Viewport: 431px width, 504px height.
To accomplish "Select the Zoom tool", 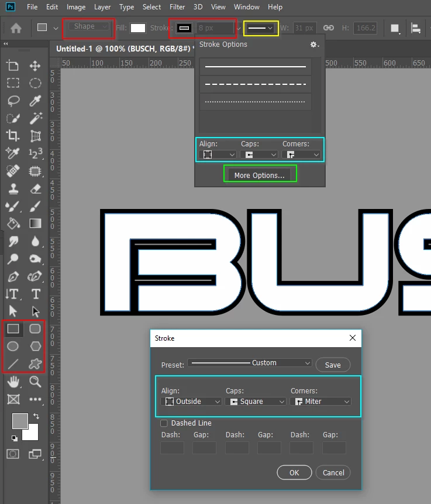I will pos(35,382).
